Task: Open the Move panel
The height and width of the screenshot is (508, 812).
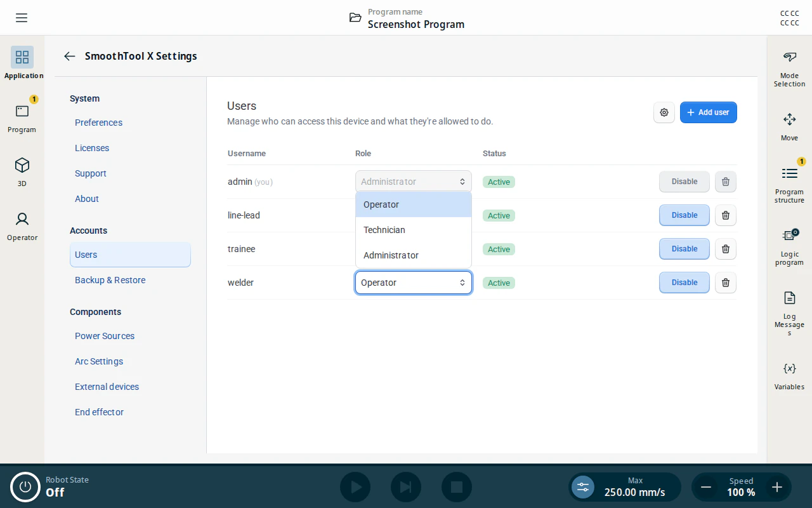Action: coord(789,126)
